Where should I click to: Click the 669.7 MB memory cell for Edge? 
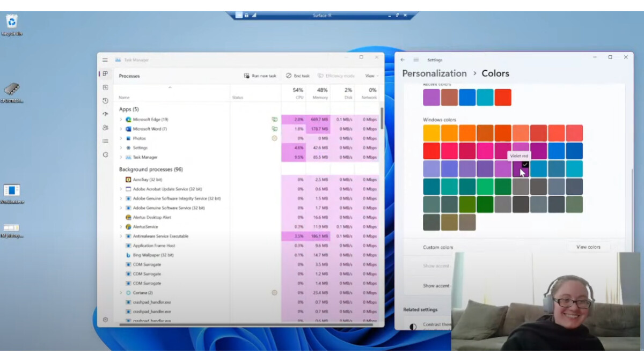point(318,120)
